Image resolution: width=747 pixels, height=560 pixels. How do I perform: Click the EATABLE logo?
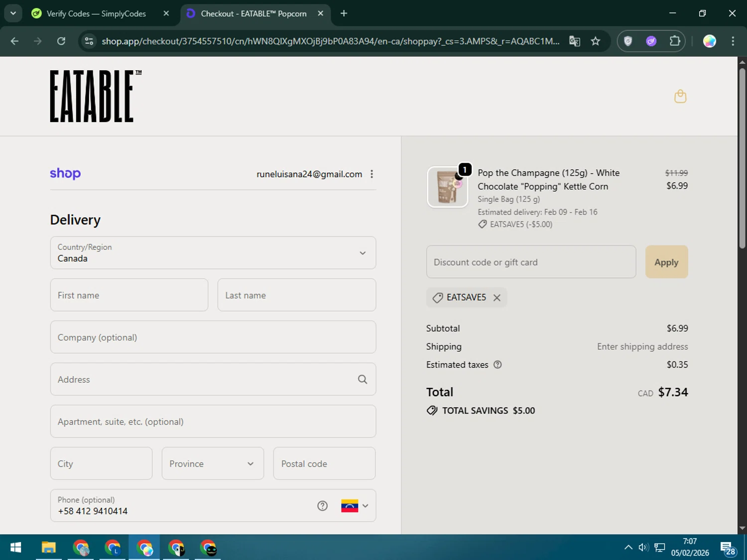pos(95,96)
